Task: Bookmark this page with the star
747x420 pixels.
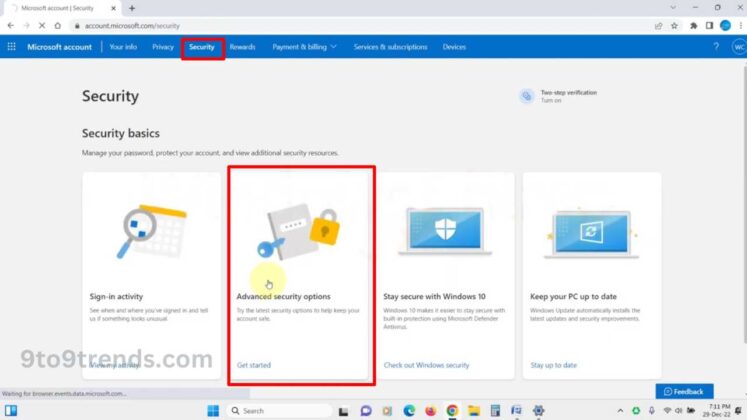Action: click(x=674, y=26)
